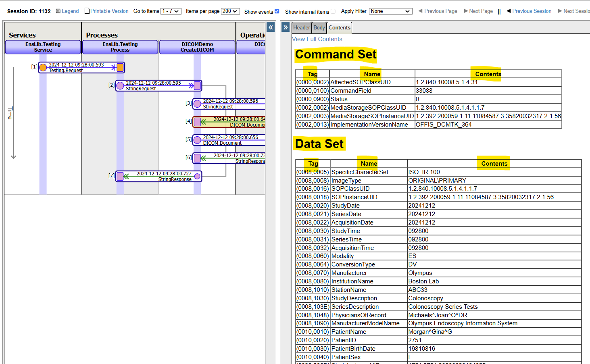This screenshot has height=364, width=590.
Task: Select purple circle of message 2 StringRequest
Action: point(120,85)
